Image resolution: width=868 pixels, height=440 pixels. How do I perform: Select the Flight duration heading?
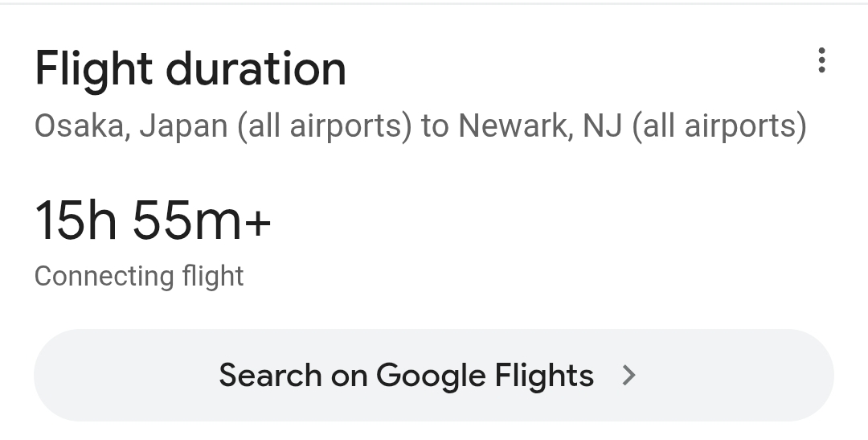[x=190, y=69]
